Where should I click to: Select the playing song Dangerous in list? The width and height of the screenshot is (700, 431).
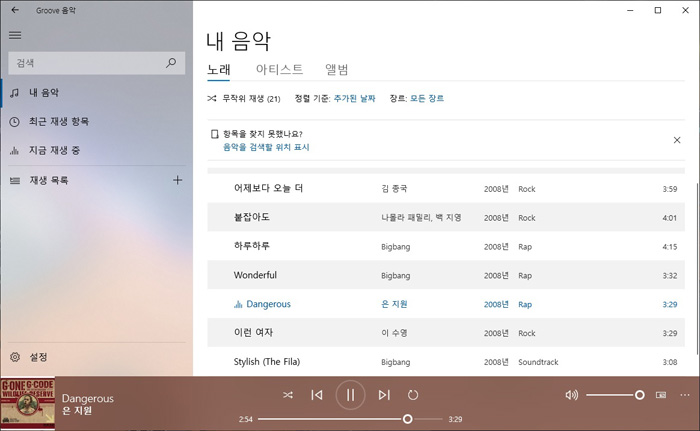pyautogui.click(x=268, y=304)
